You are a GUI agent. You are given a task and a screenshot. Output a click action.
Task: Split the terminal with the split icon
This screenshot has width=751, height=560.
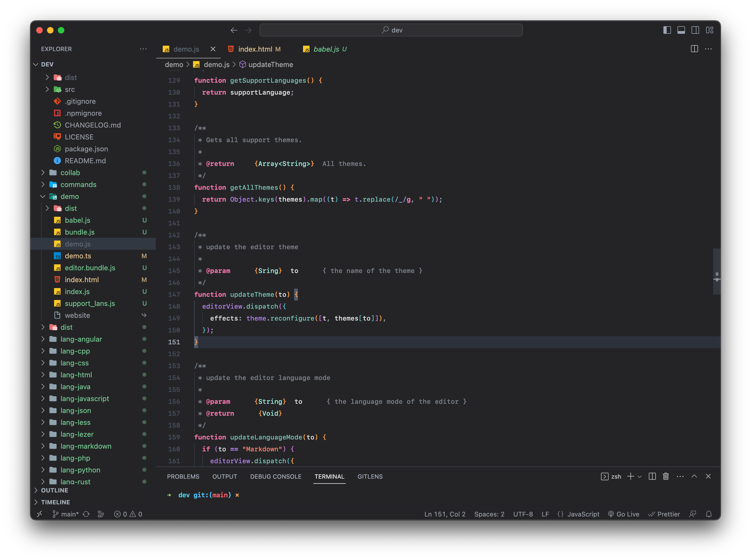[652, 476]
